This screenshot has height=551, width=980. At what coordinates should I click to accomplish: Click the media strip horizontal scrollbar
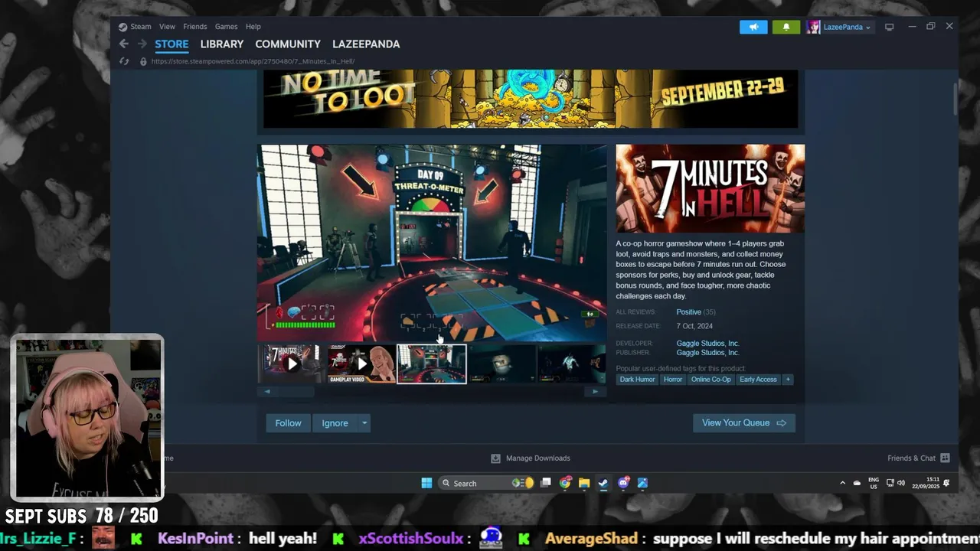click(431, 391)
